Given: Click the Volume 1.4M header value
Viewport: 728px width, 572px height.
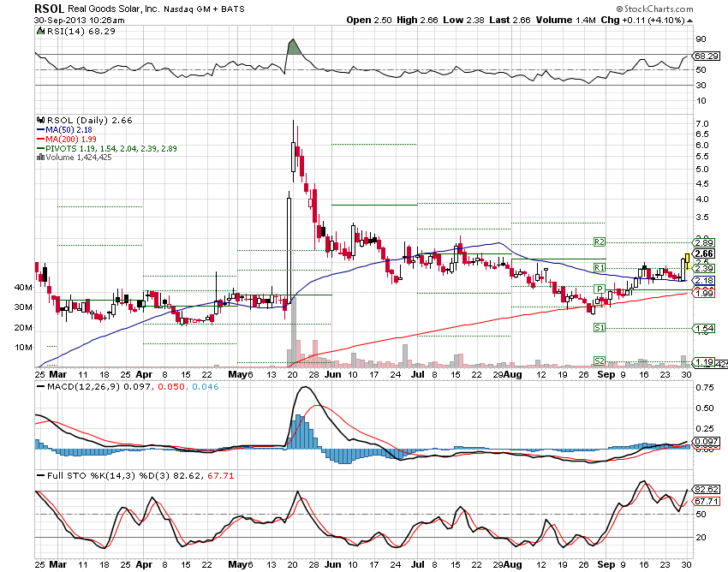Looking at the screenshot, I should point(565,20).
